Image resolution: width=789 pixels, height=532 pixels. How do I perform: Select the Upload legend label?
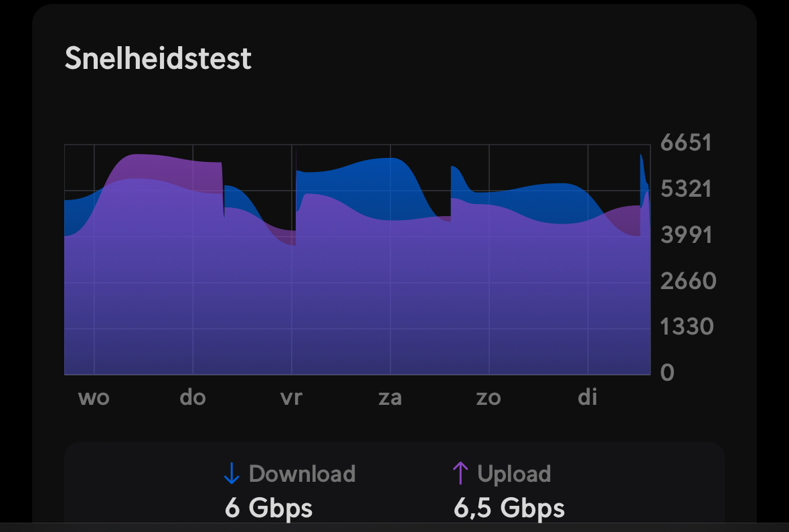[x=514, y=474]
